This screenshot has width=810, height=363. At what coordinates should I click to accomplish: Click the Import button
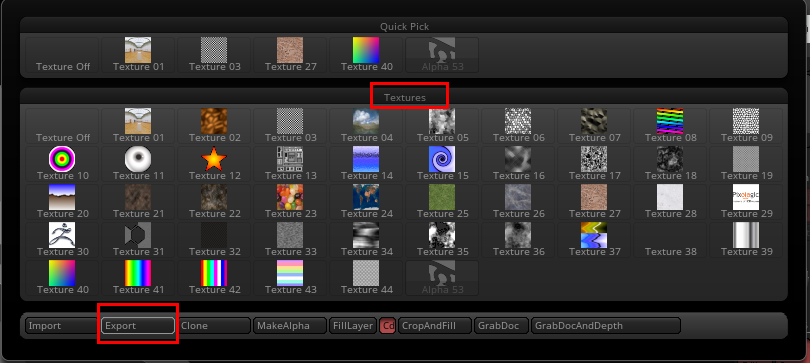[x=62, y=326]
